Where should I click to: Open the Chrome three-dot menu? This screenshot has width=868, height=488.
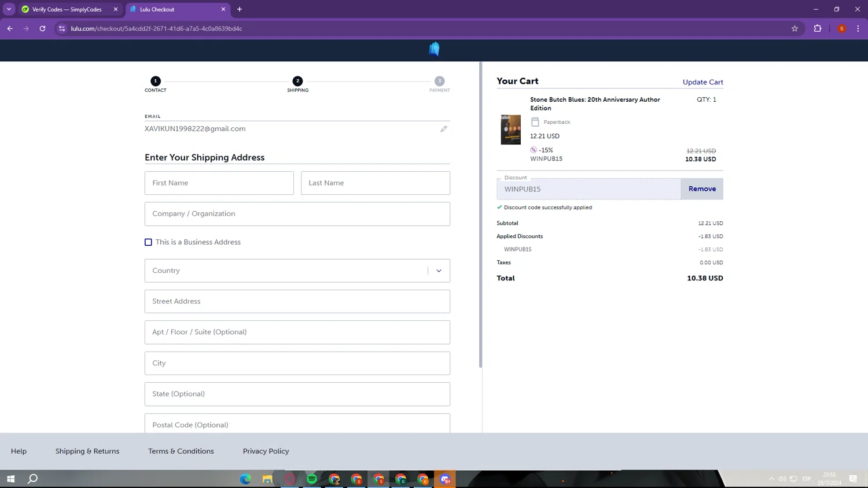pos(858,28)
